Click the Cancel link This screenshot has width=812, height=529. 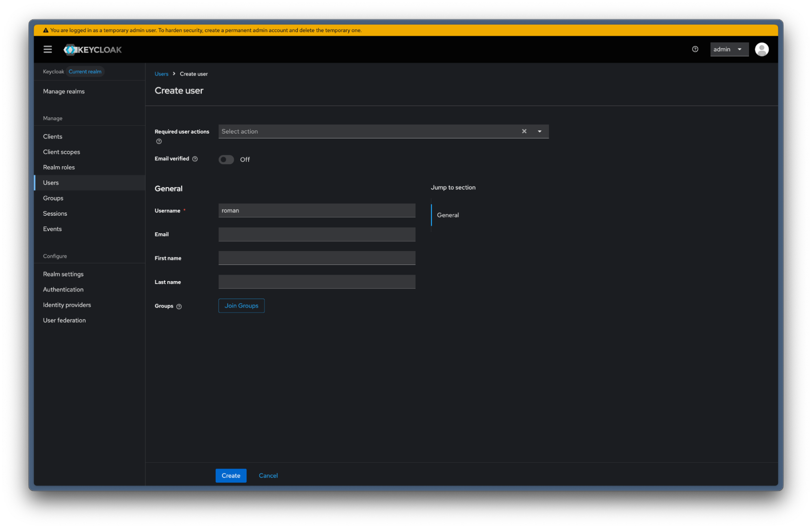coord(268,476)
